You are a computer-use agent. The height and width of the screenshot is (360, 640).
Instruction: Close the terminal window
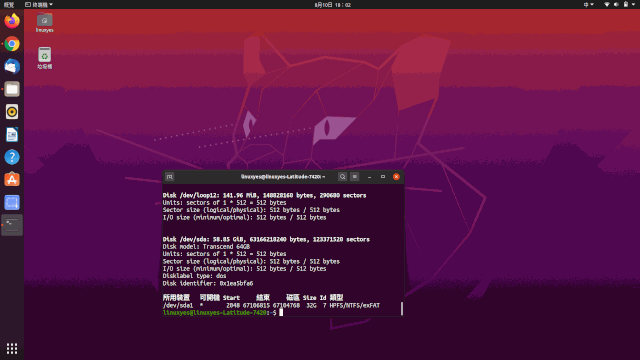pos(396,177)
